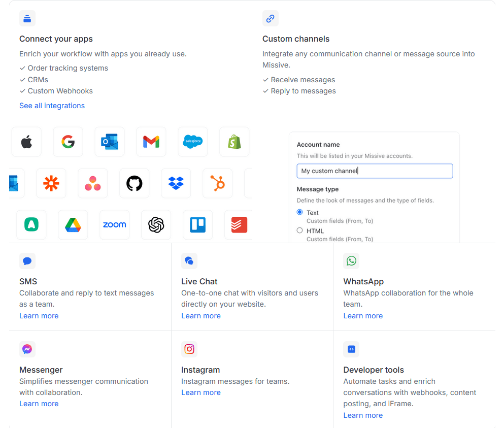Select the Shopify bag icon

[x=234, y=142]
